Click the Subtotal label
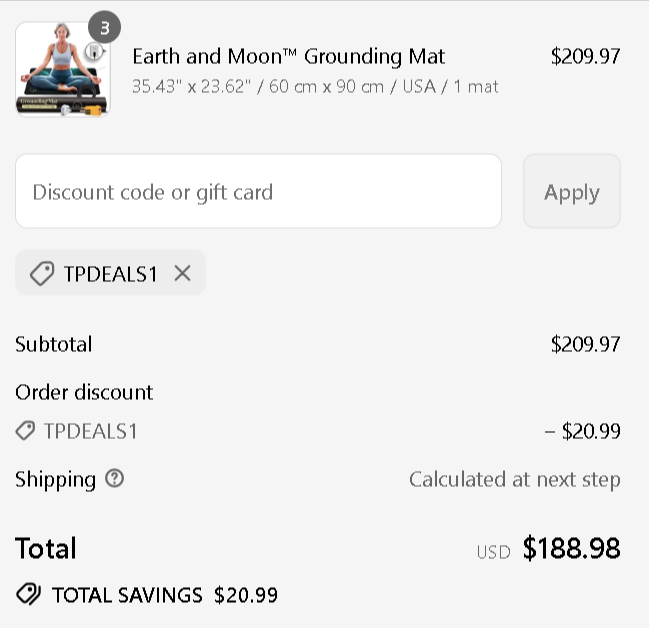 point(54,344)
